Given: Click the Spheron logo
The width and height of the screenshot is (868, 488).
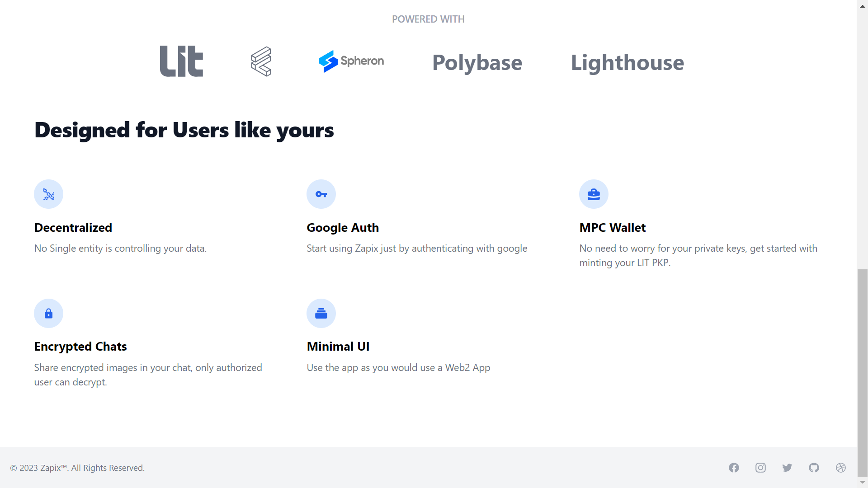Looking at the screenshot, I should [351, 61].
